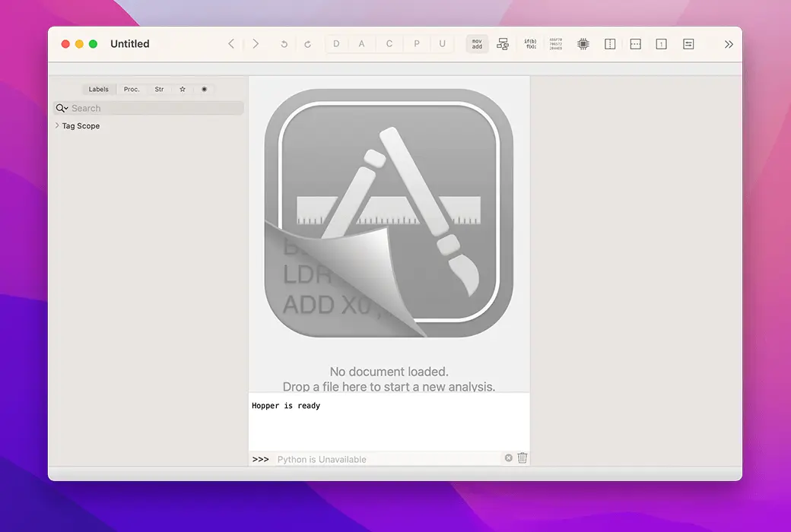Image resolution: width=791 pixels, height=532 pixels.
Task: Click the sidebar Search field
Action: click(149, 108)
